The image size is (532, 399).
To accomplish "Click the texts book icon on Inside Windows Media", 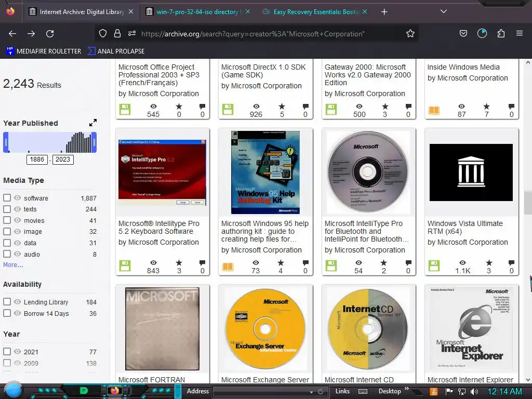I will 434,110.
